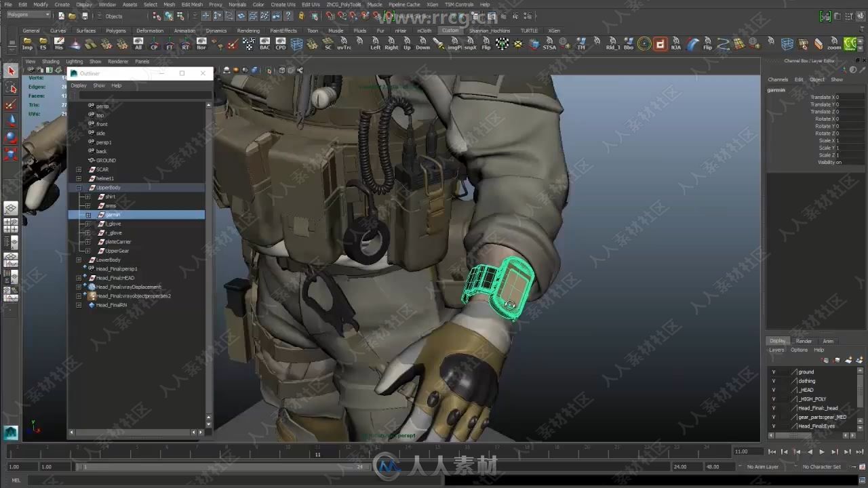Click the CP shelf button
This screenshot has width=868, height=488.
point(154,45)
